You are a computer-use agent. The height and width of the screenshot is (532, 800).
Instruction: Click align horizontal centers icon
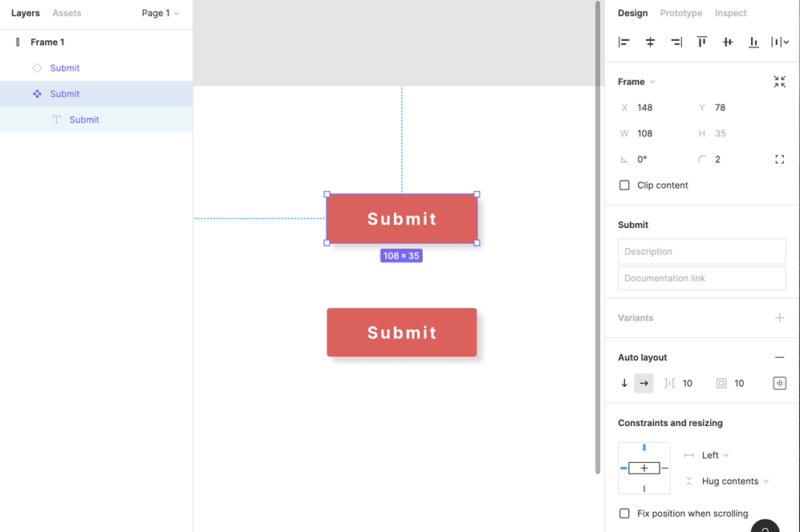[650, 42]
